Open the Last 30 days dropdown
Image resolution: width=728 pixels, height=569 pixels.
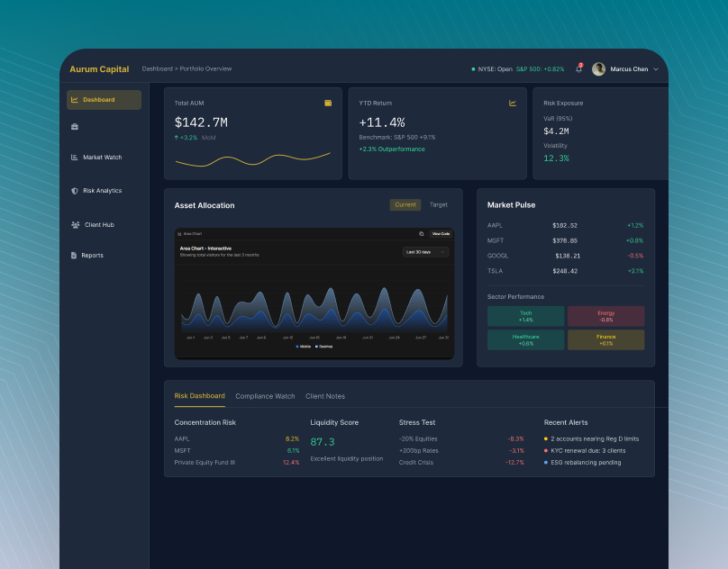pos(425,252)
